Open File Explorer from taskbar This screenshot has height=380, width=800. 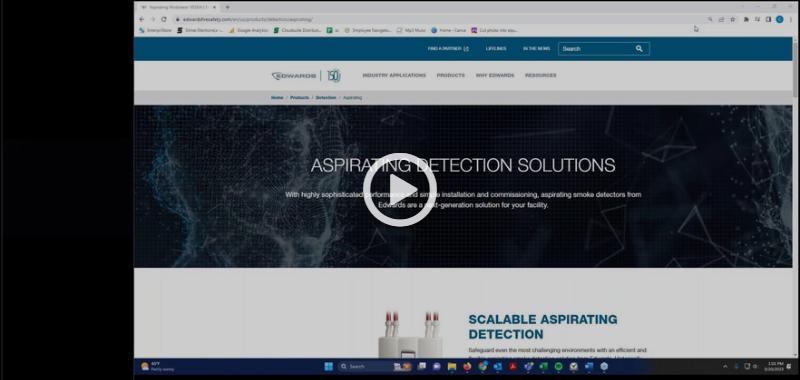[452, 366]
